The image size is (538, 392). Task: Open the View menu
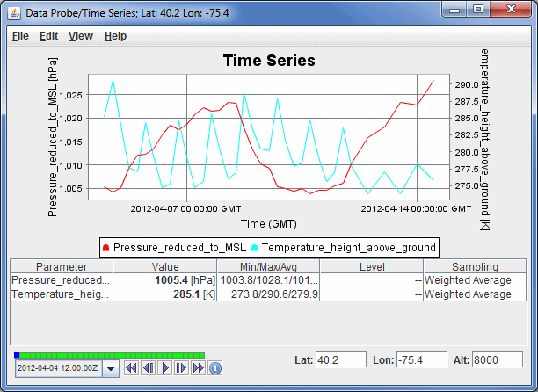coord(81,36)
